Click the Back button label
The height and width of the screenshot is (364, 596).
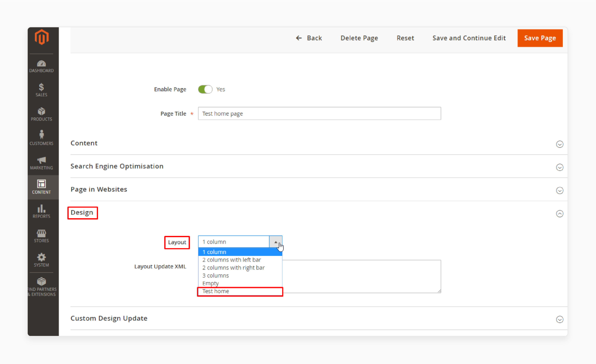[x=314, y=38]
